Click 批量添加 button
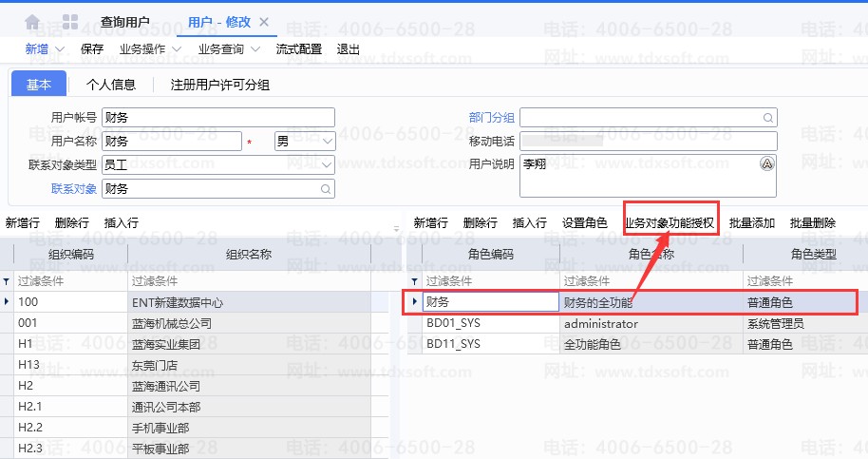The height and width of the screenshot is (459, 868). [x=752, y=223]
